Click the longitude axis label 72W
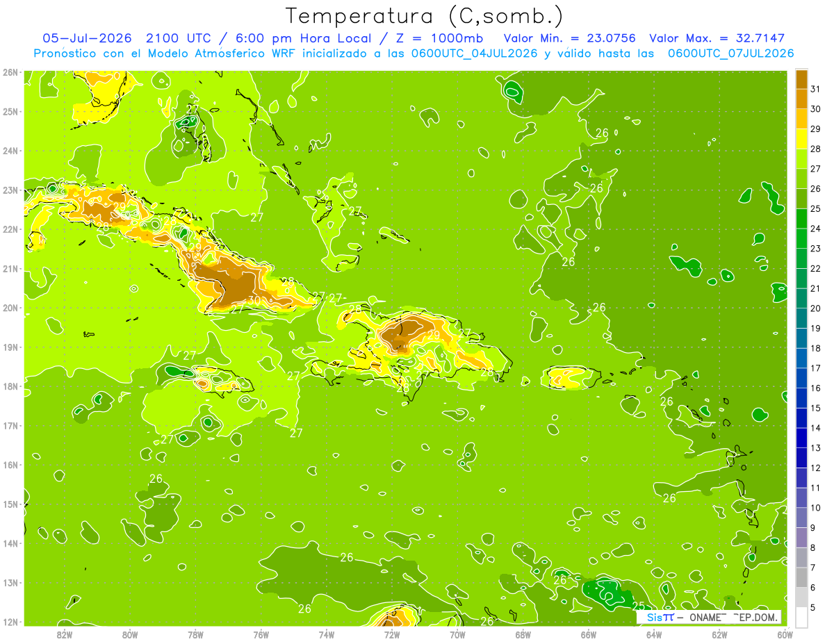 point(392,634)
